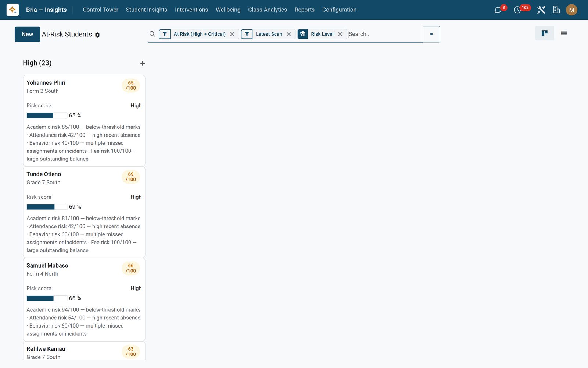
Task: Click Samuel Mabaso's 66% risk progress bar
Action: [47, 298]
